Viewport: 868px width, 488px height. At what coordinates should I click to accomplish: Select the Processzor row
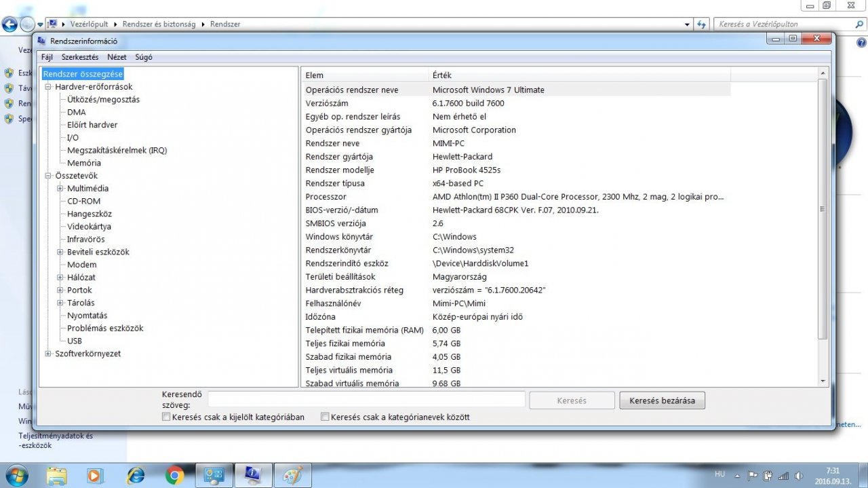(x=516, y=197)
